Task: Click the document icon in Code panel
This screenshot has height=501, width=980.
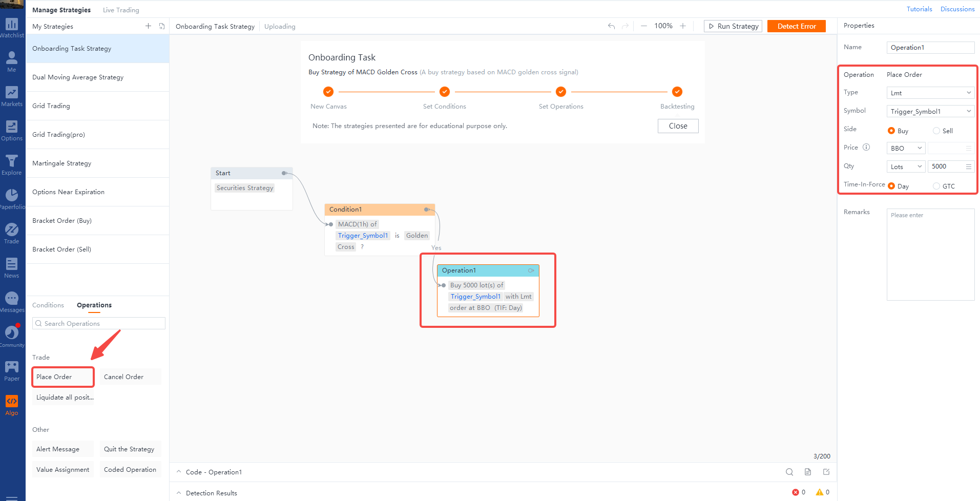Action: [x=808, y=472]
